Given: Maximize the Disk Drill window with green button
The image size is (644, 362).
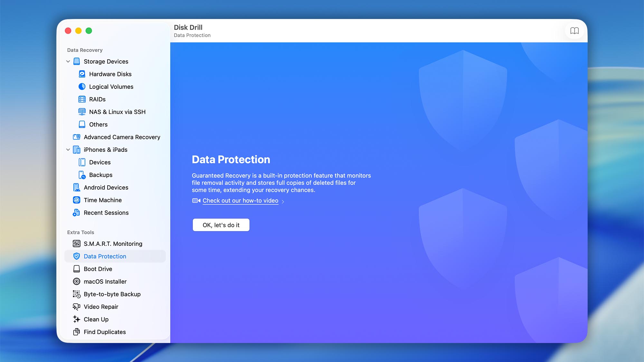Looking at the screenshot, I should pos(89,31).
